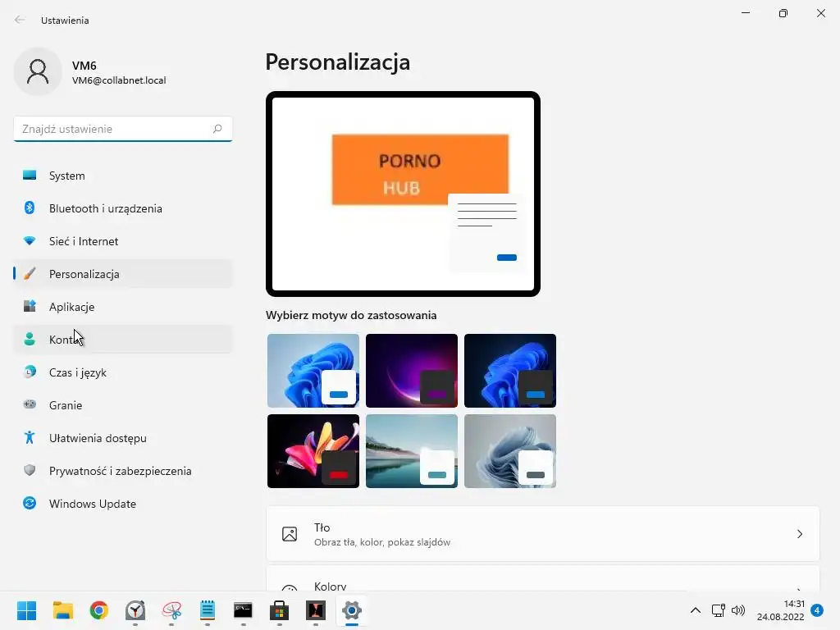The image size is (840, 630).
Task: Focus the Znajdź ustawienie search box
Action: (123, 129)
